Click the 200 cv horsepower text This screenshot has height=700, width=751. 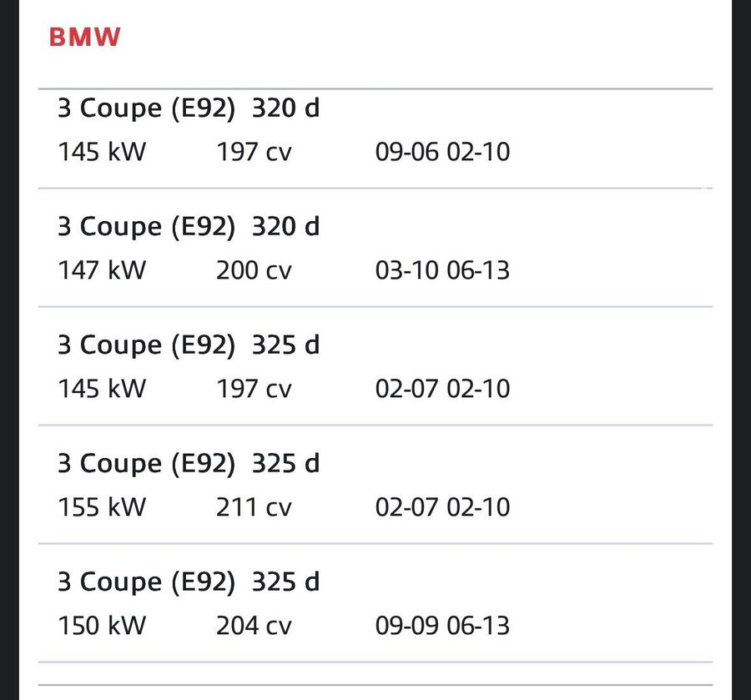pos(254,270)
